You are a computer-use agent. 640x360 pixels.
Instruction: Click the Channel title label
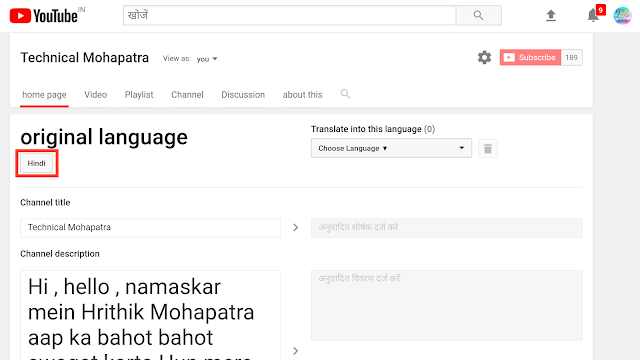click(45, 202)
